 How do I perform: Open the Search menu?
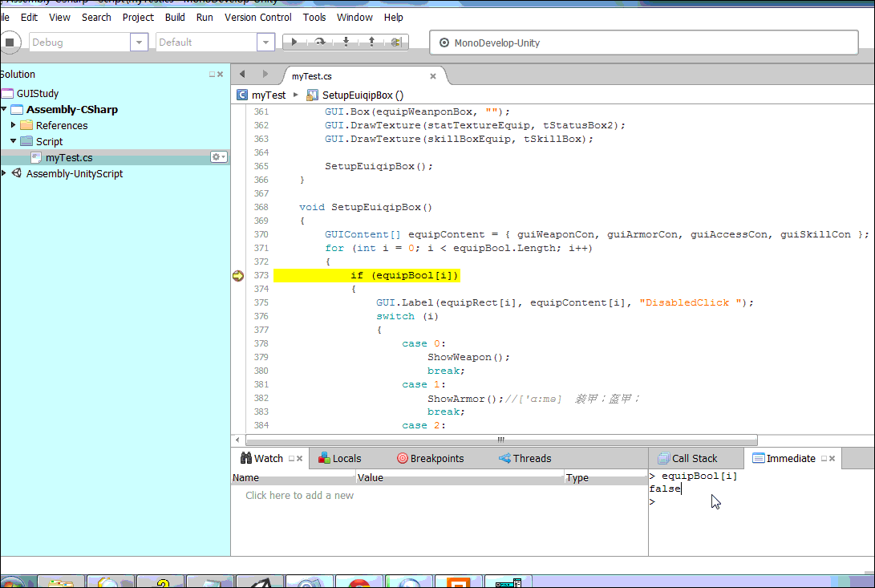click(96, 18)
